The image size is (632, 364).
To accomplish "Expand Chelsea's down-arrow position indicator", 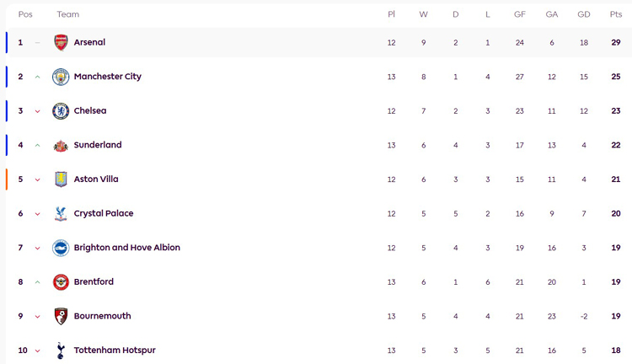I will tap(38, 111).
